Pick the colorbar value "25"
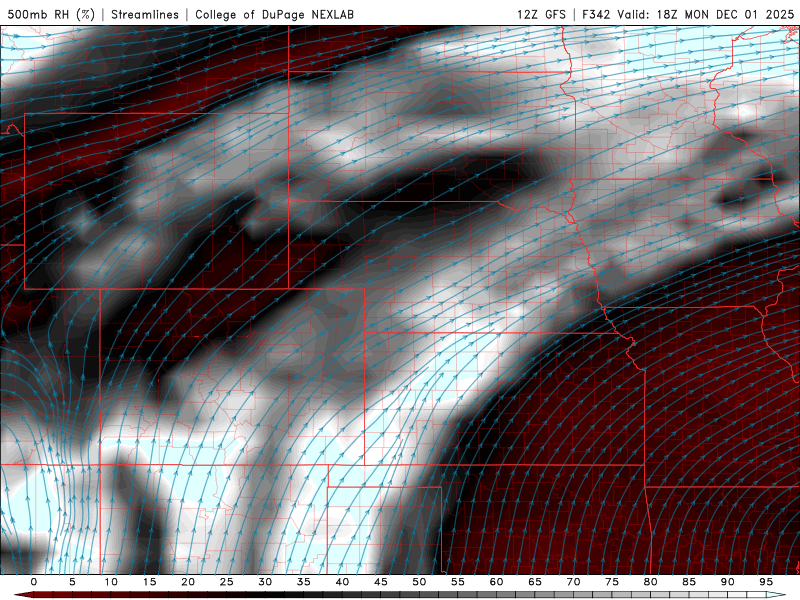The height and width of the screenshot is (600, 800). 227,582
